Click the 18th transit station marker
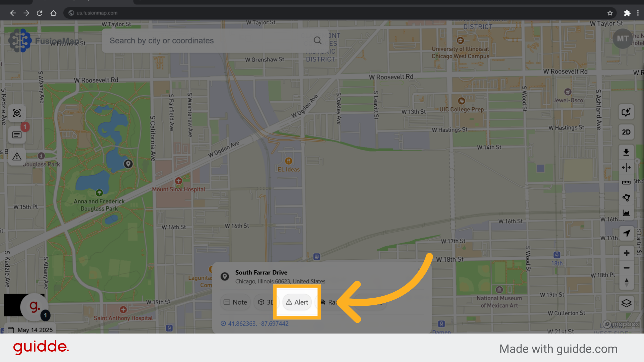The height and width of the screenshot is (362, 644). (x=557, y=255)
